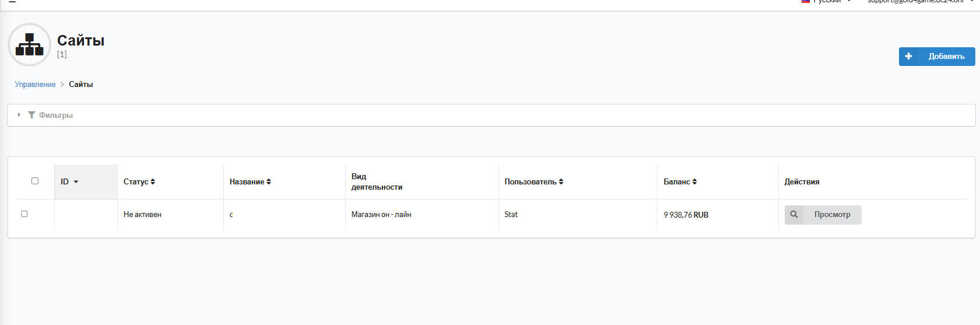Click the [1] count under the title

tap(62, 54)
